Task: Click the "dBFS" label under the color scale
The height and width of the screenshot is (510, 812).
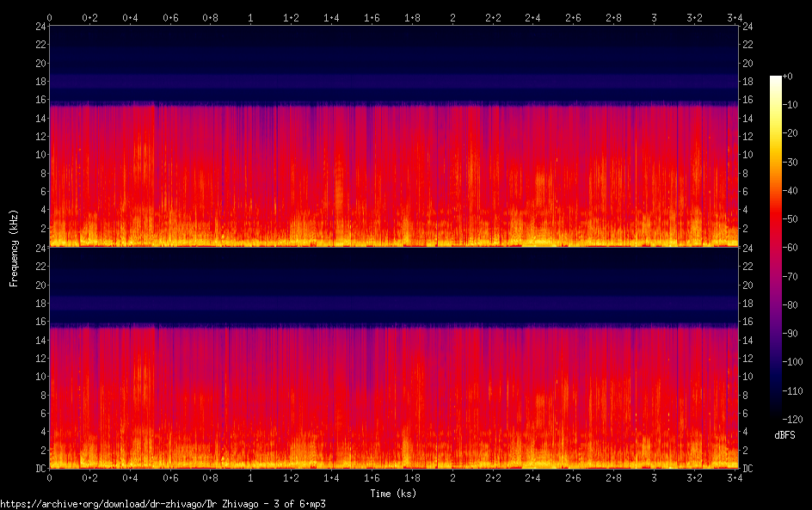Action: 784,435
